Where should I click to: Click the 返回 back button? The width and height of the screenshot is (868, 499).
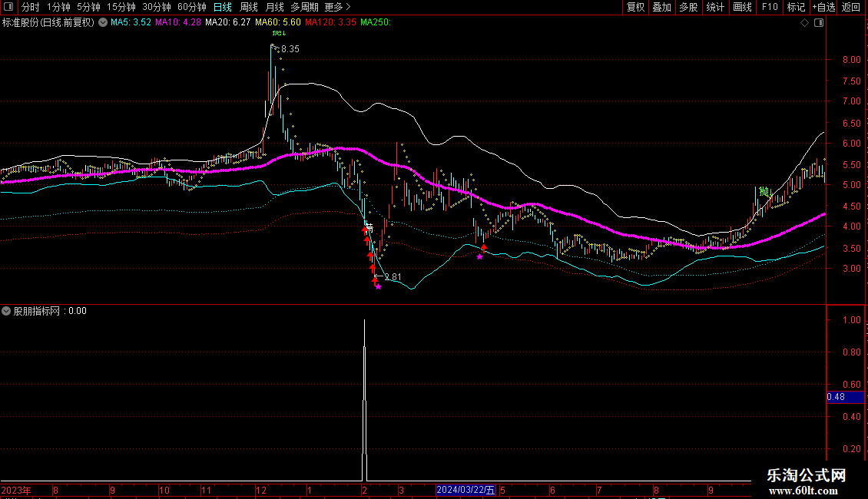pos(851,7)
